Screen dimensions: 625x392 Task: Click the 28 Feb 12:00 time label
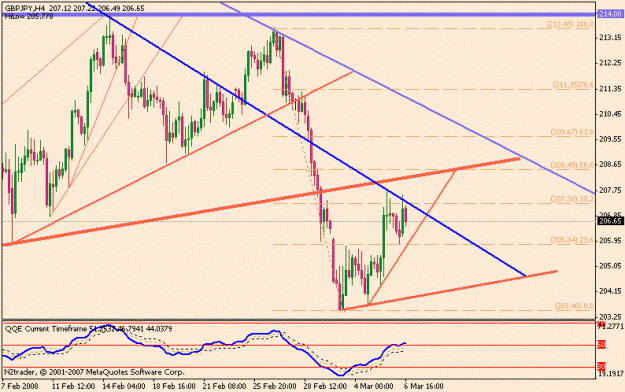(x=325, y=386)
